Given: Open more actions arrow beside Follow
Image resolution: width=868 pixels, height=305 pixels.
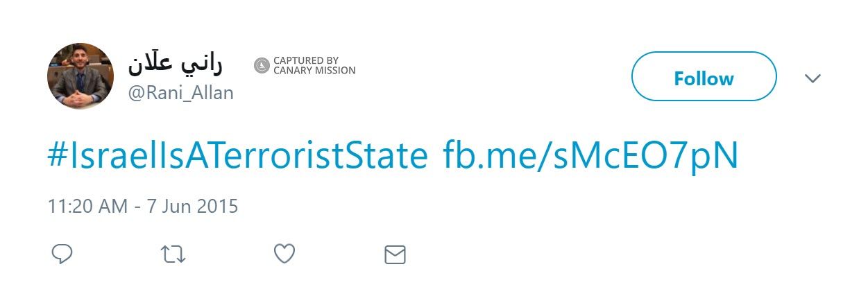Looking at the screenshot, I should (x=812, y=78).
